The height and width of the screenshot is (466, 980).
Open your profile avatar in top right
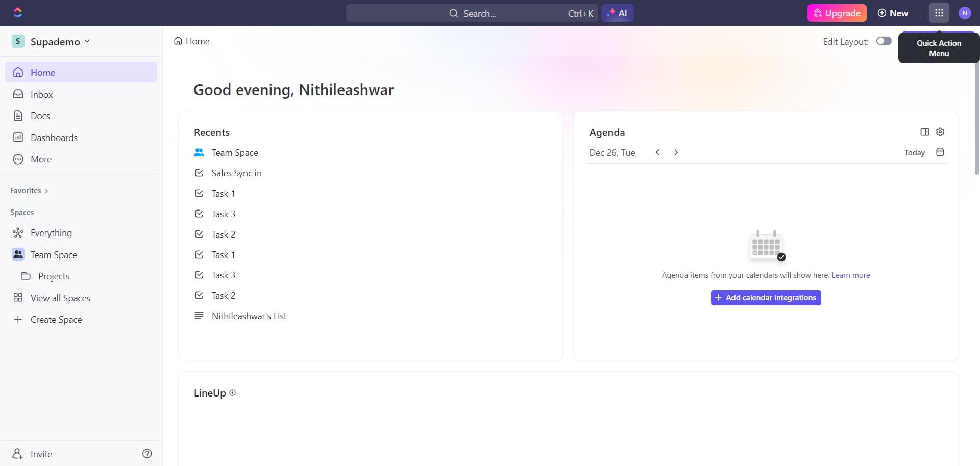pos(965,13)
